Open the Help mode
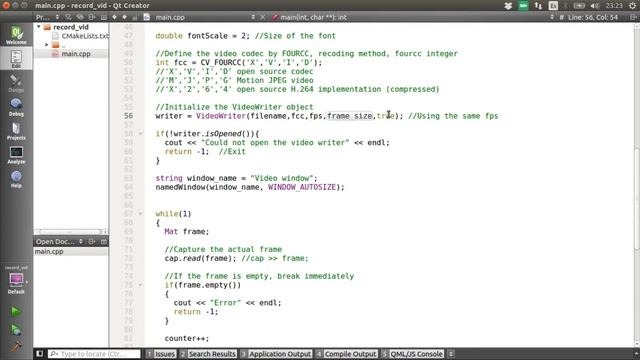The image size is (640, 360). 16,178
